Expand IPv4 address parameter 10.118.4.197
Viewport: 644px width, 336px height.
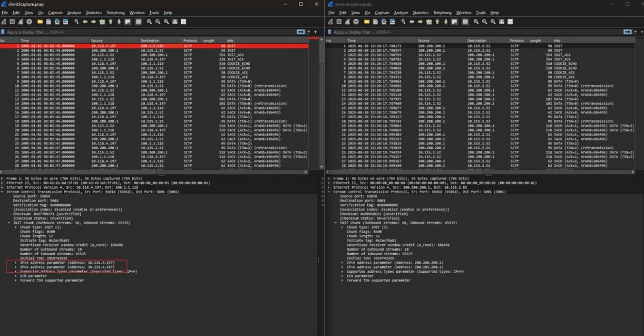click(x=16, y=262)
